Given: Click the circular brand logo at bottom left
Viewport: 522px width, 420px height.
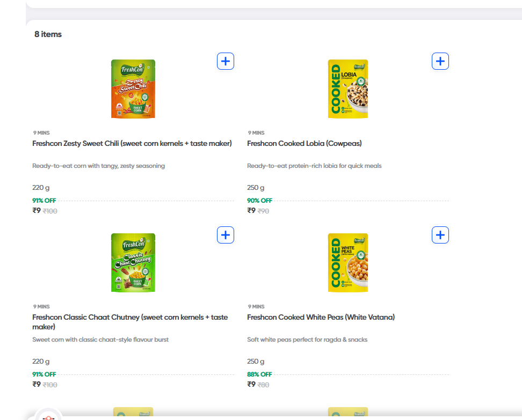Looking at the screenshot, I should [49, 417].
